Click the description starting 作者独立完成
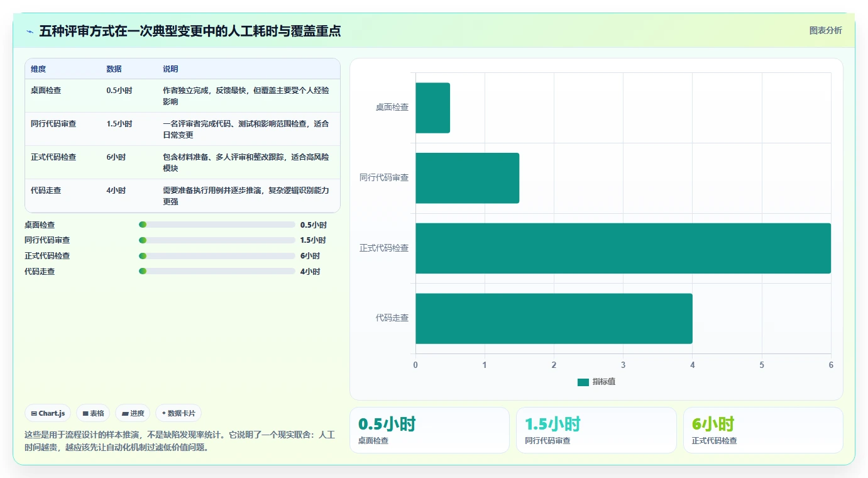Screen dimensions: 868x478 click(246, 96)
